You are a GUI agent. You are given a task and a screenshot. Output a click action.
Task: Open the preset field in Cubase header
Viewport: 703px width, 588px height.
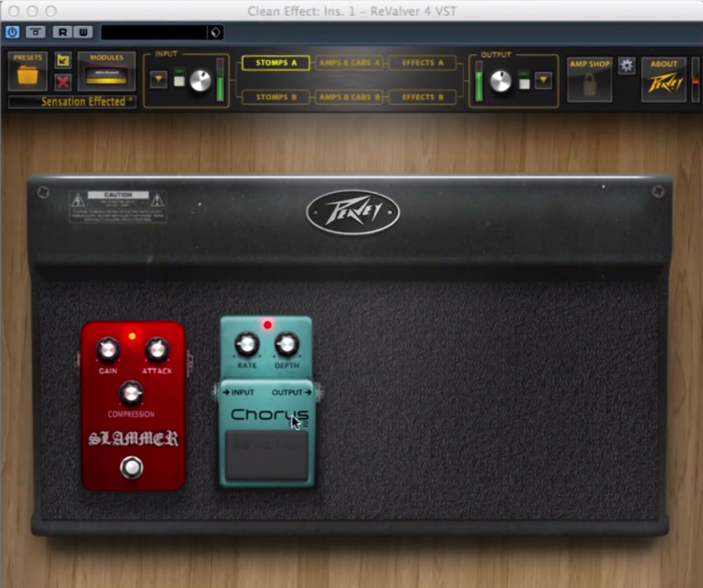coord(154,32)
